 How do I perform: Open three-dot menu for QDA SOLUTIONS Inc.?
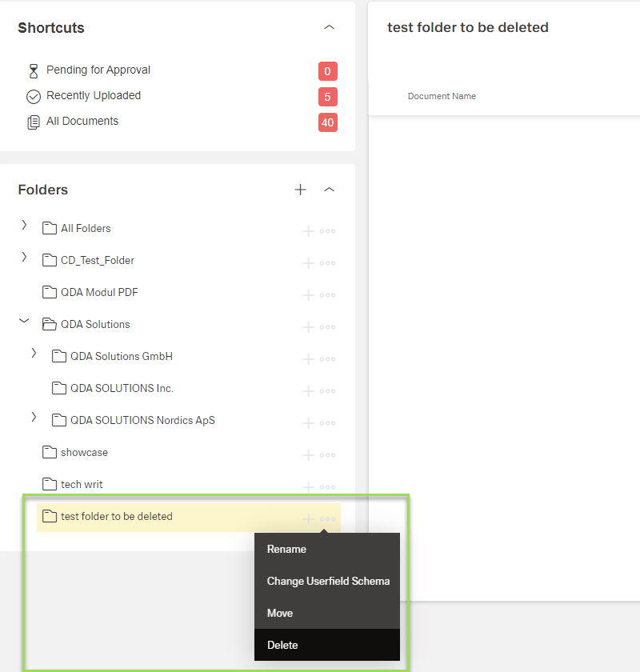(327, 391)
